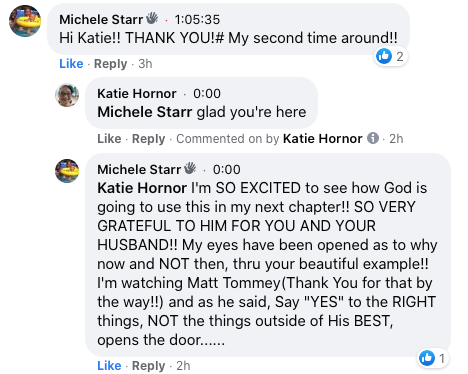
Task: Open the info icon next to Katie Hornor
Action: [x=373, y=138]
